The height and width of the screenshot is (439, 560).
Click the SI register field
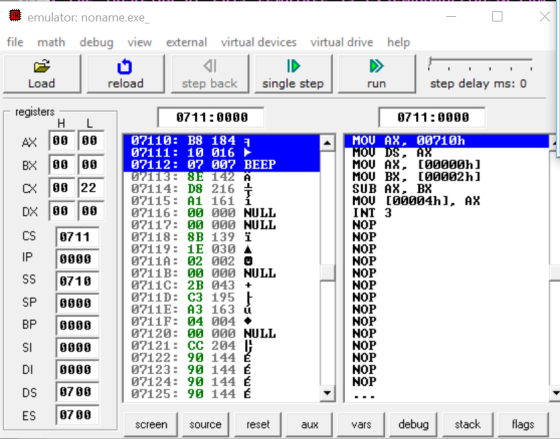pyautogui.click(x=77, y=348)
